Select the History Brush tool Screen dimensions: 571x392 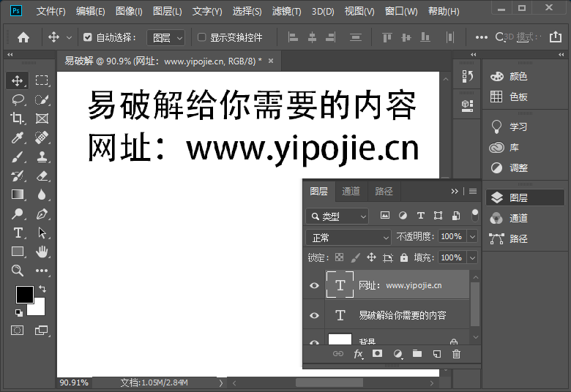point(17,176)
